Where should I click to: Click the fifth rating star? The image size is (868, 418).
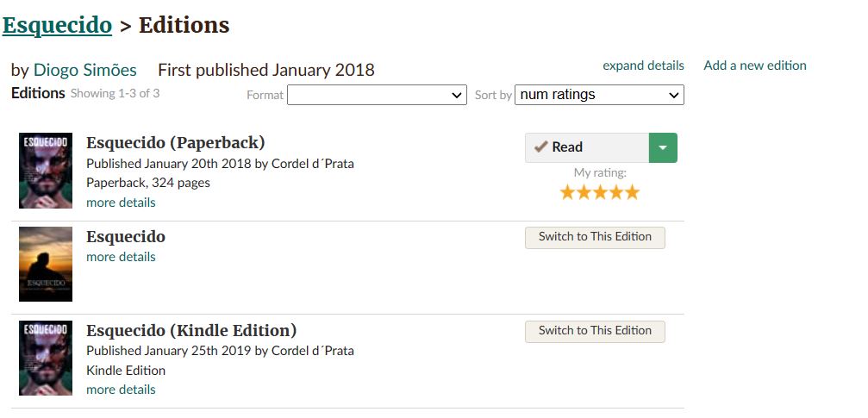[x=633, y=192]
